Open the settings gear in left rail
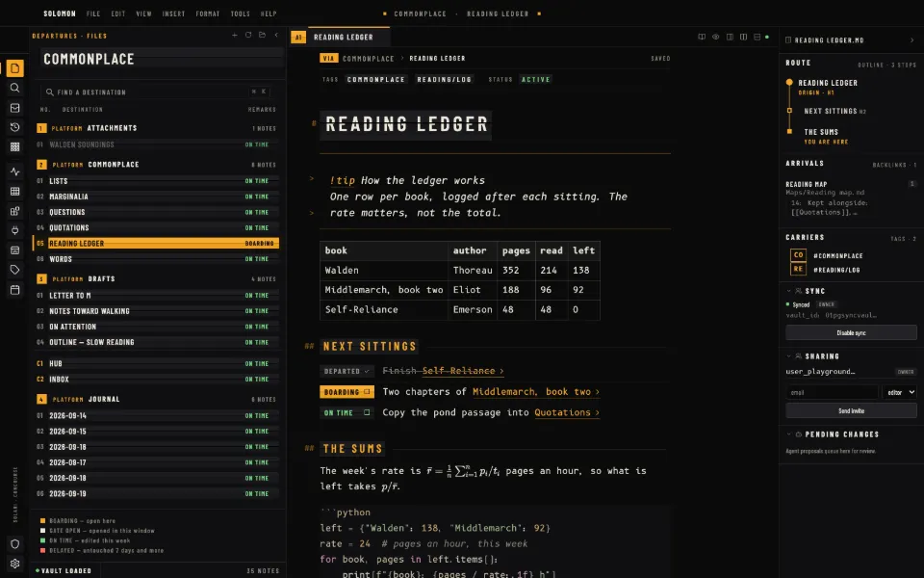The height and width of the screenshot is (578, 924). click(14, 564)
